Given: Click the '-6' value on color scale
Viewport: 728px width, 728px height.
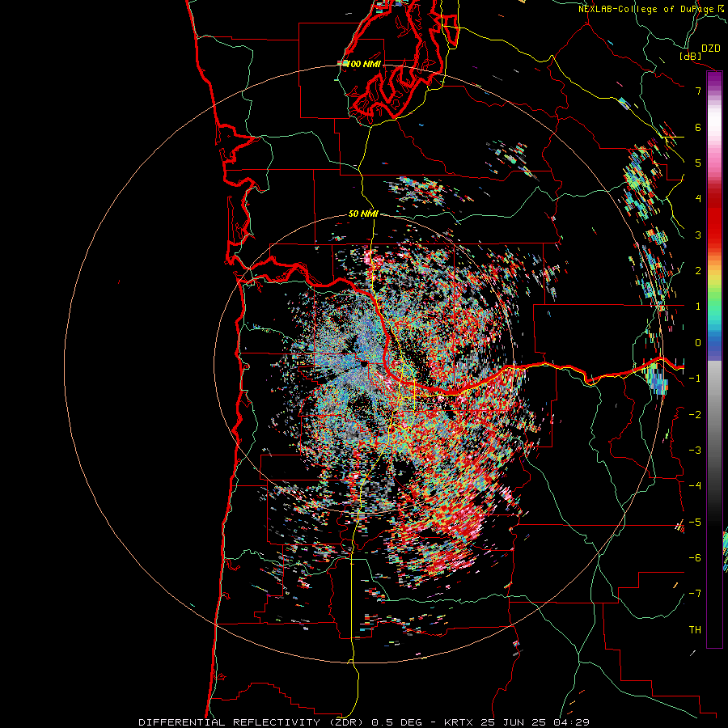Looking at the screenshot, I should 695,558.
